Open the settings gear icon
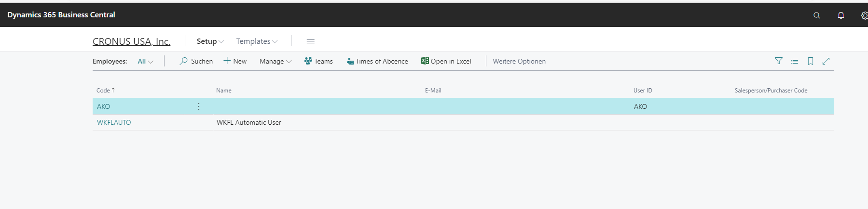Viewport: 868px width, 209px height. (x=864, y=15)
